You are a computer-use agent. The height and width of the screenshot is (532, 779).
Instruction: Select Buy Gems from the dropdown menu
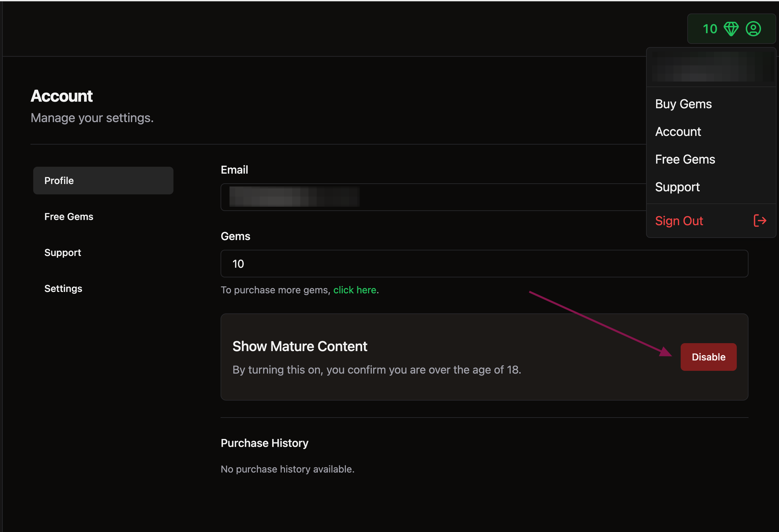pyautogui.click(x=683, y=104)
